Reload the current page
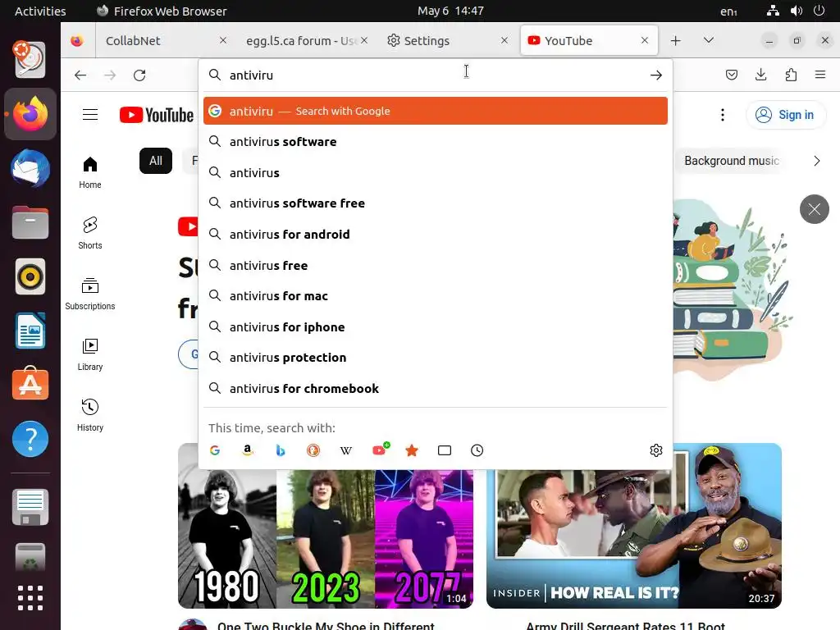The height and width of the screenshot is (630, 840). [x=139, y=75]
